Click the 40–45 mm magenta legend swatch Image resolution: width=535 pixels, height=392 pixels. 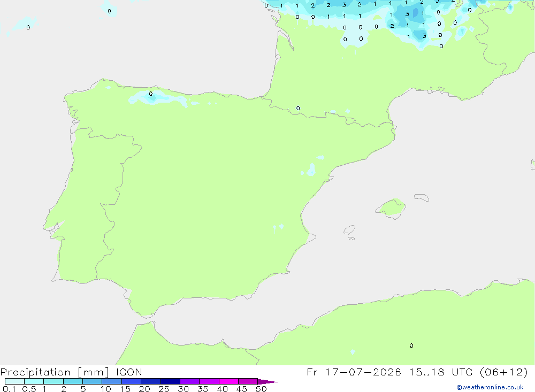pos(228,381)
